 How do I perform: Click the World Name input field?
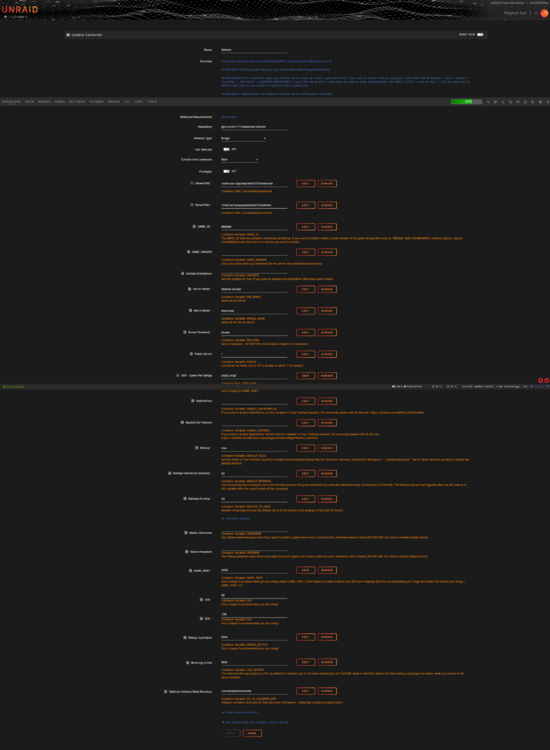[x=254, y=311]
